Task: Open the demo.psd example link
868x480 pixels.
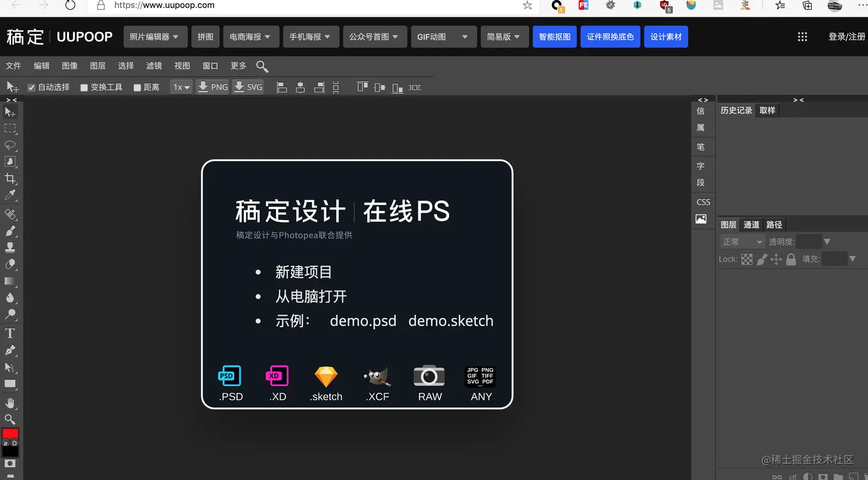Action: click(363, 321)
